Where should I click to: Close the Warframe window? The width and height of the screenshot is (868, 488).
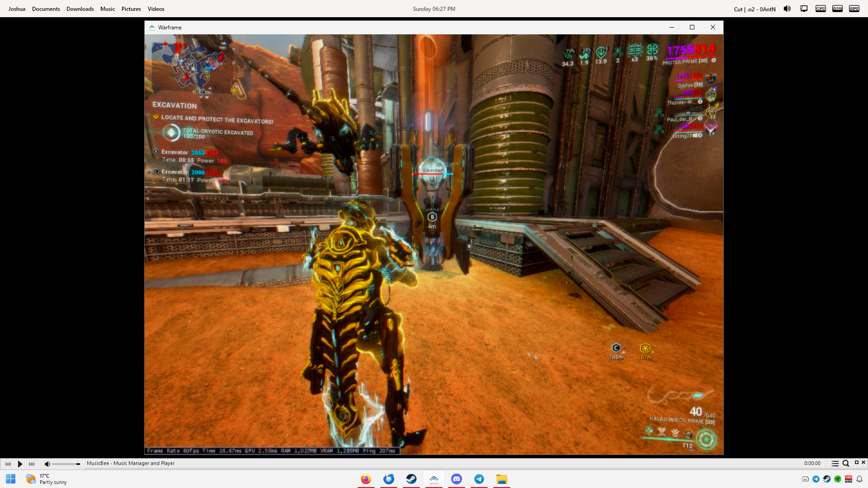pos(713,27)
